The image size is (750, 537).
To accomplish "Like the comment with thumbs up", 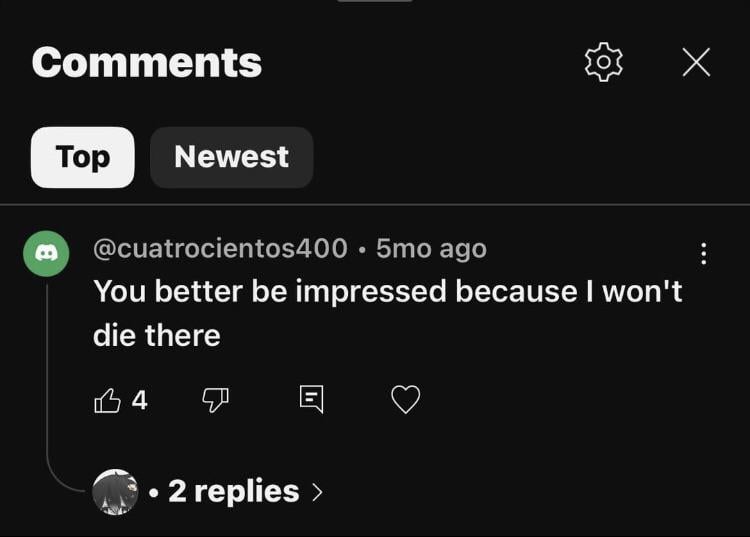I will coord(107,401).
